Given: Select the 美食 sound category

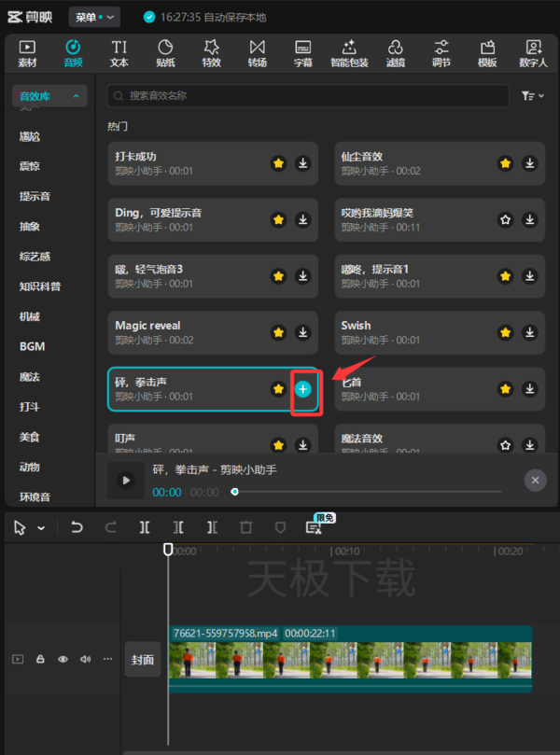Looking at the screenshot, I should [x=30, y=437].
